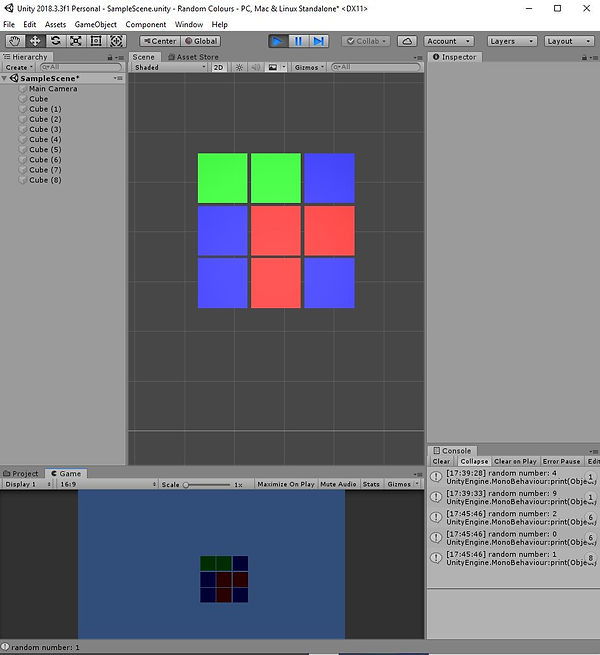The width and height of the screenshot is (600, 655).
Task: Toggle Game view Stats
Action: pyautogui.click(x=371, y=484)
